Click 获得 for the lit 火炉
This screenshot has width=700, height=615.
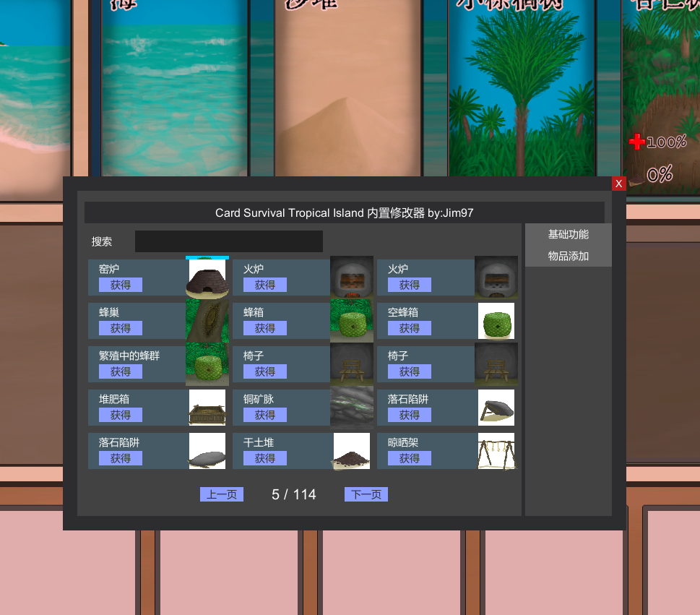click(264, 285)
